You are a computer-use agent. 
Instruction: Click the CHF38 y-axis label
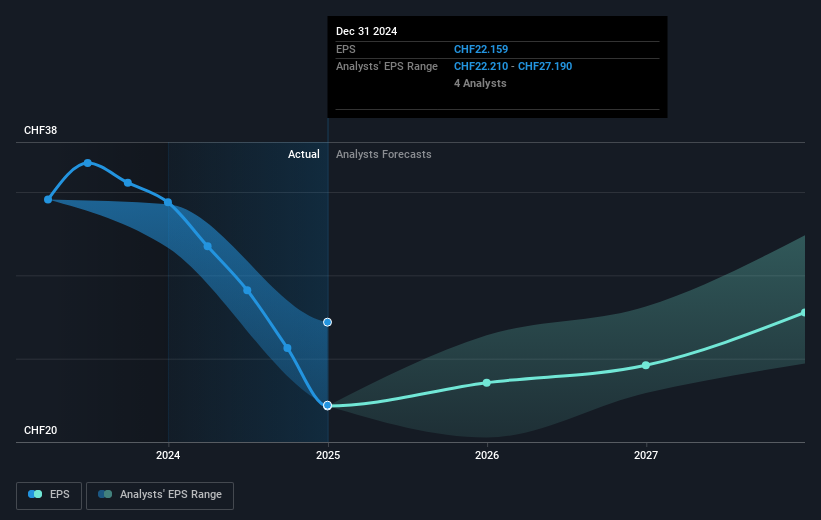point(40,130)
